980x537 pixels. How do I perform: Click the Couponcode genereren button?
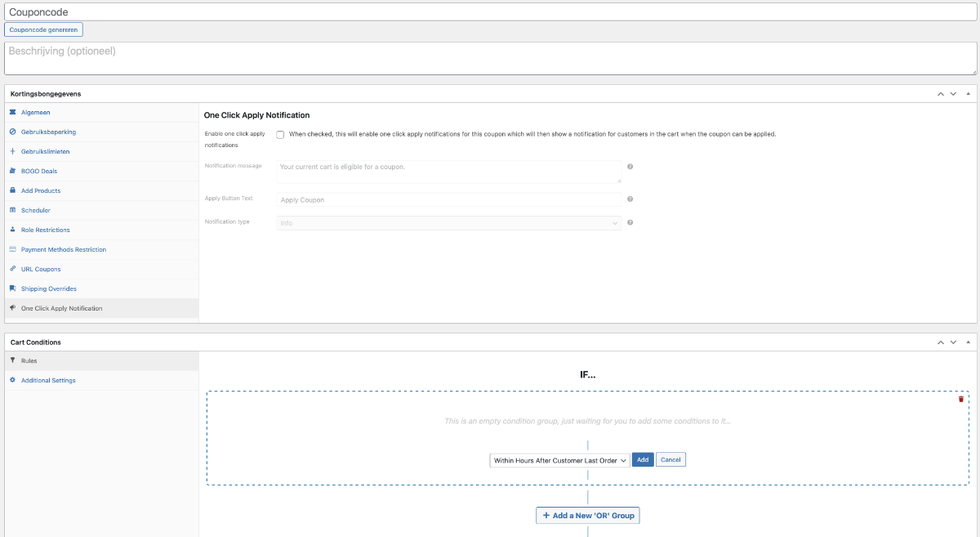click(x=43, y=29)
